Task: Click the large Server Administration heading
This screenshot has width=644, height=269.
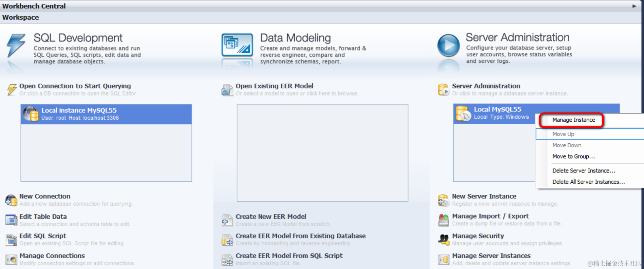Action: (517, 37)
